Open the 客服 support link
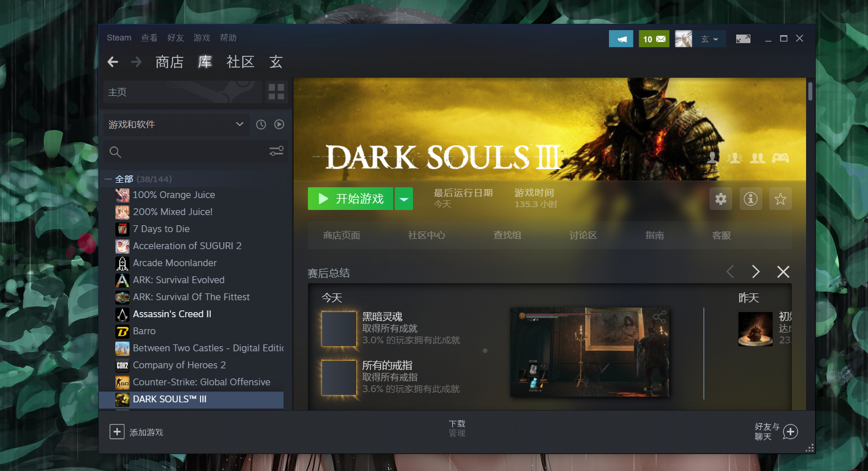 click(721, 235)
